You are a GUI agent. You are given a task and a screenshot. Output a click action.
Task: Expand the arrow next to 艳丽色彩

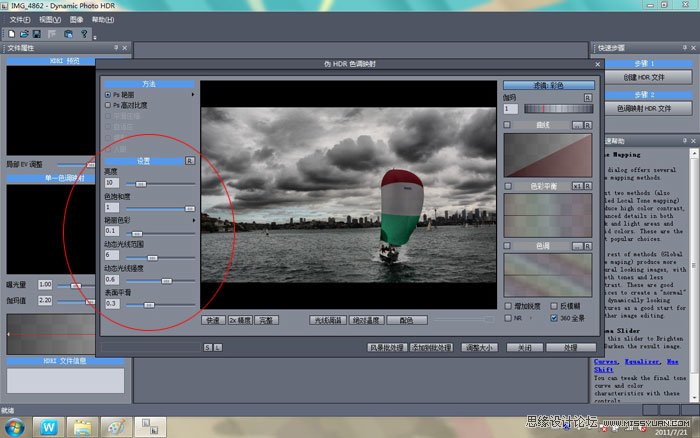(193, 219)
